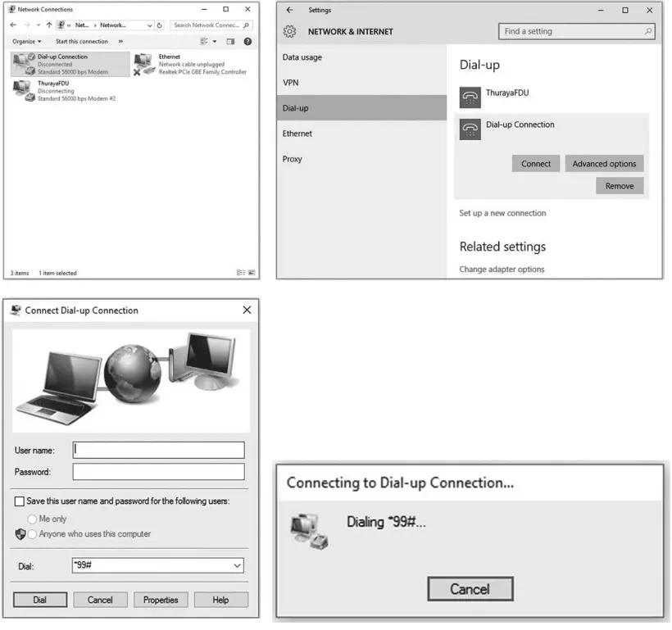The image size is (672, 630).
Task: Go back in the Settings window
Action: (290, 10)
